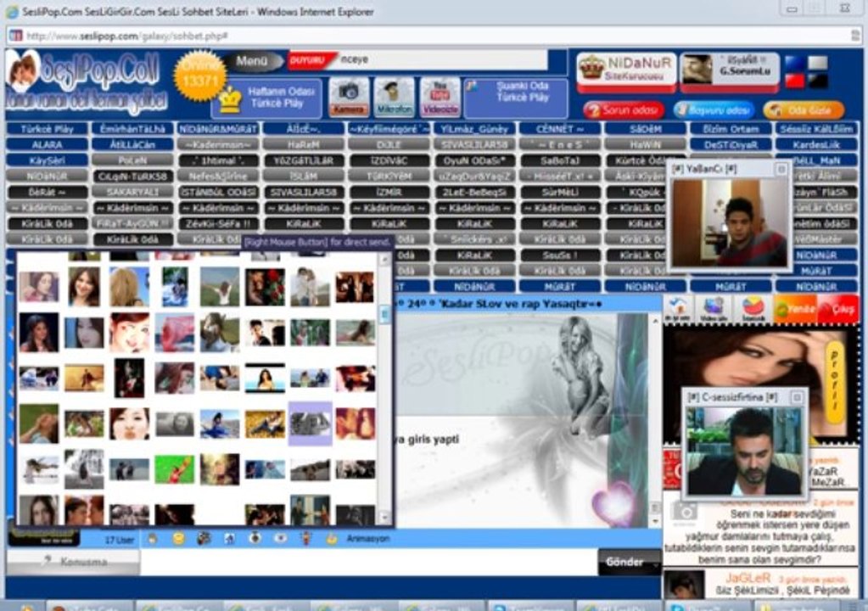Enter the SaBoTaJ room
Screen dimensions: 868x611
click(x=560, y=160)
